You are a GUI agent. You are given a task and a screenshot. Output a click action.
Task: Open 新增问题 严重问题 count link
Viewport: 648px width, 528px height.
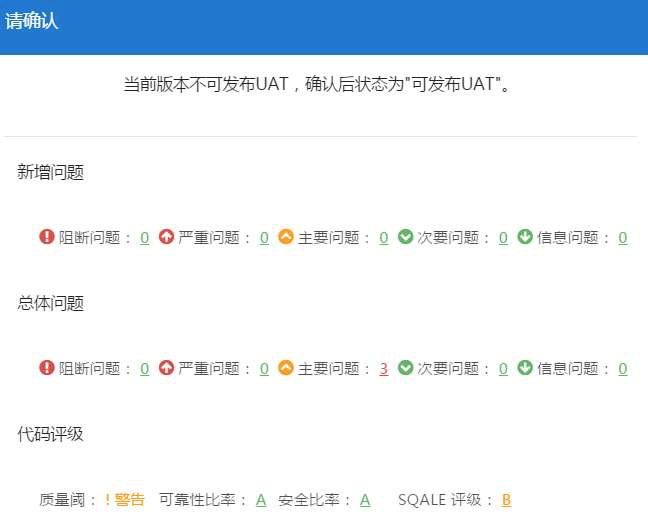coord(264,238)
